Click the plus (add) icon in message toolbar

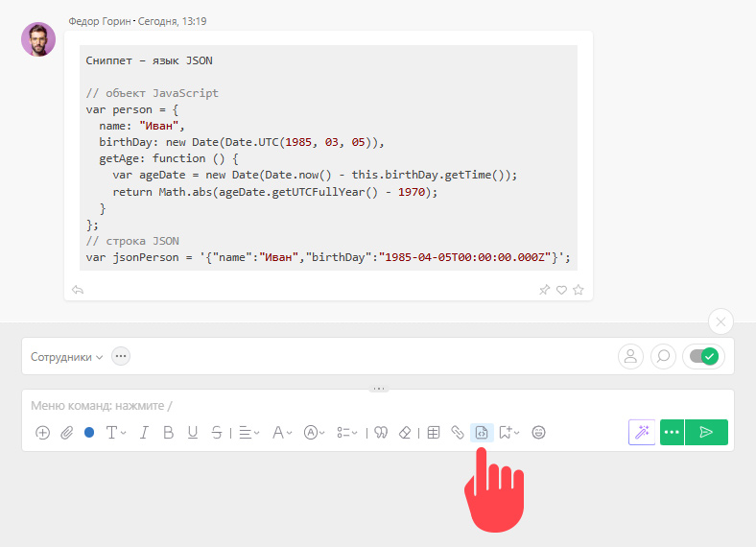(42, 433)
